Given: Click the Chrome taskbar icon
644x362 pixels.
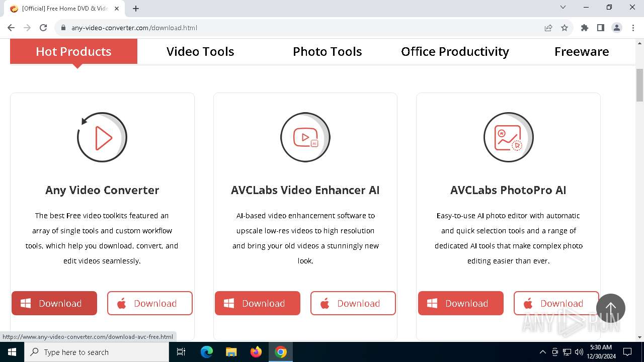Looking at the screenshot, I should 281,352.
